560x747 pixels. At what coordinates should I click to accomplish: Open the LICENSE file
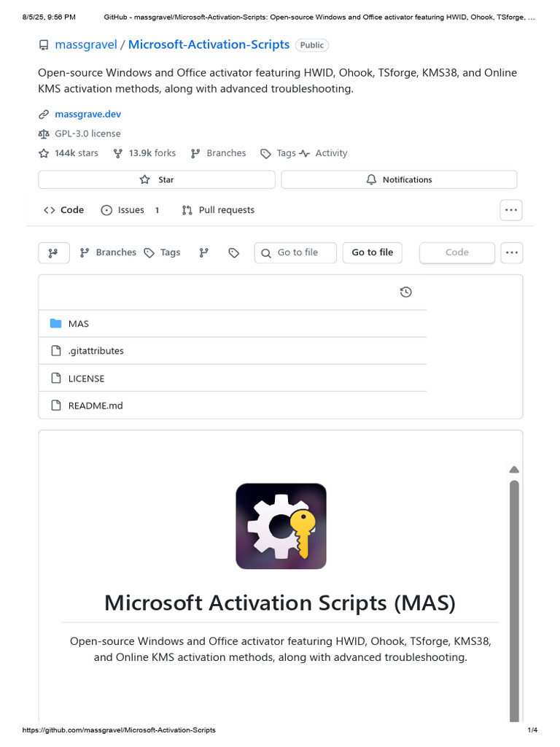tap(86, 379)
